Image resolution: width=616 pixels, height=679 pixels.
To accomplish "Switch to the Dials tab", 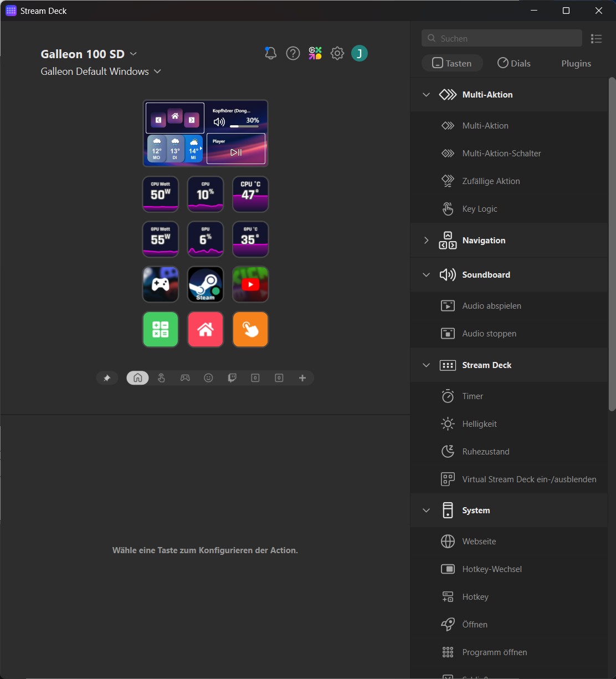I will 514,63.
